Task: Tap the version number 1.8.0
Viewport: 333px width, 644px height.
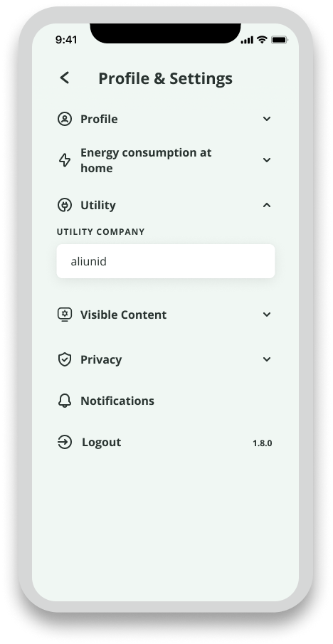Action: 263,443
